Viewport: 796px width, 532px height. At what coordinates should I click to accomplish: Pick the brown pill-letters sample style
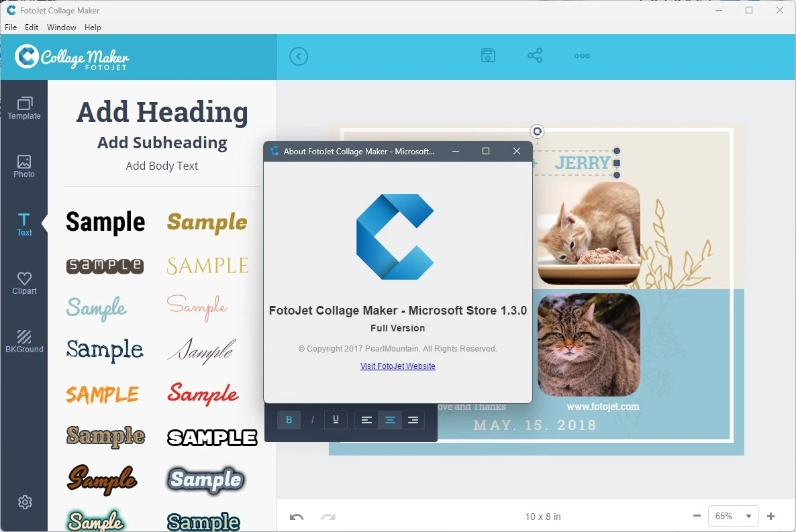pos(105,266)
